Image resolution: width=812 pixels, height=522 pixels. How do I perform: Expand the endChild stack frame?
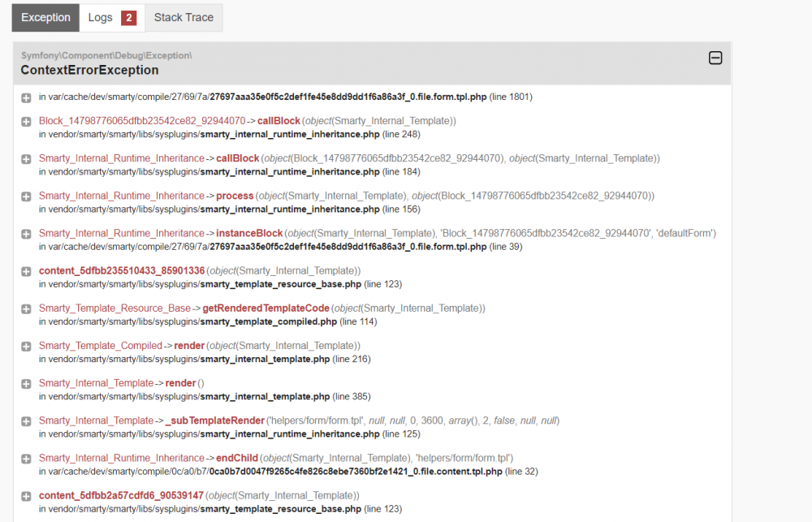(x=25, y=457)
